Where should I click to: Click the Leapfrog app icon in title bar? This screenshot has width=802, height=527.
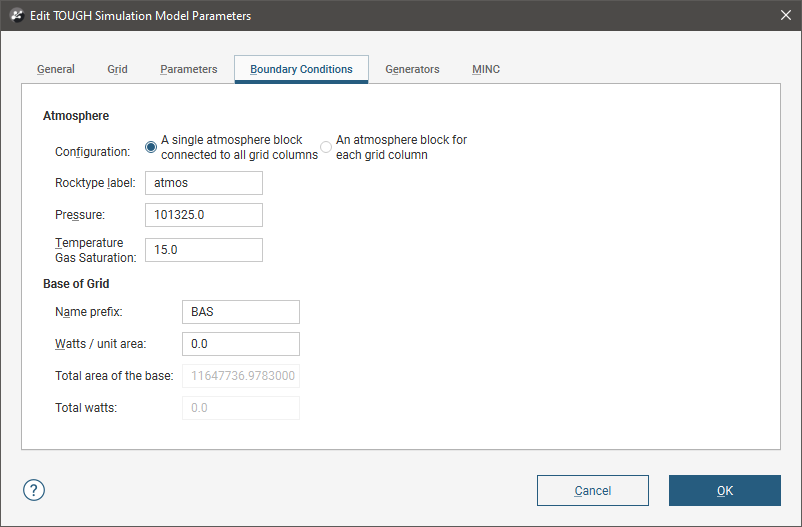[16, 16]
